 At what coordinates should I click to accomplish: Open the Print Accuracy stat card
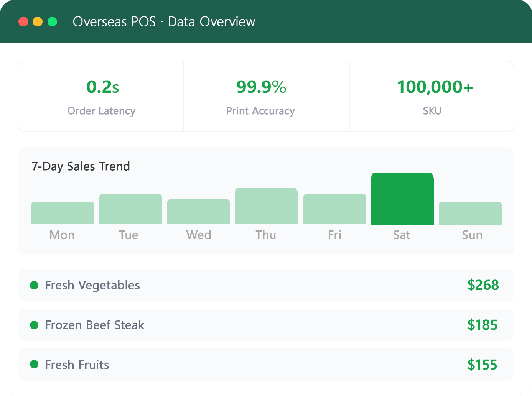pyautogui.click(x=266, y=97)
